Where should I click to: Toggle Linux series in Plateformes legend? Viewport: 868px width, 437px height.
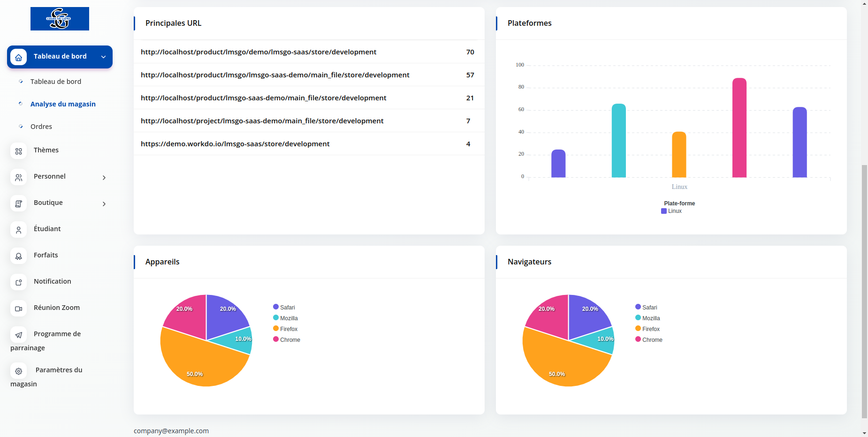point(671,211)
